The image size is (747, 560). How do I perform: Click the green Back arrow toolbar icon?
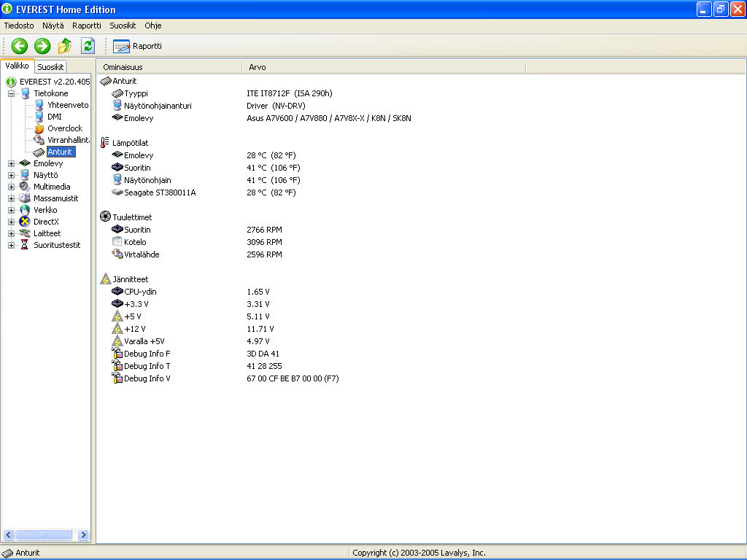[x=20, y=46]
